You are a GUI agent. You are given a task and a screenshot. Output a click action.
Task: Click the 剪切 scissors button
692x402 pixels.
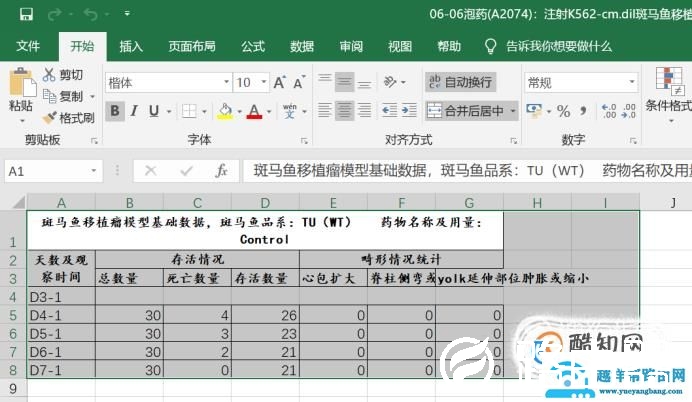click(x=63, y=75)
